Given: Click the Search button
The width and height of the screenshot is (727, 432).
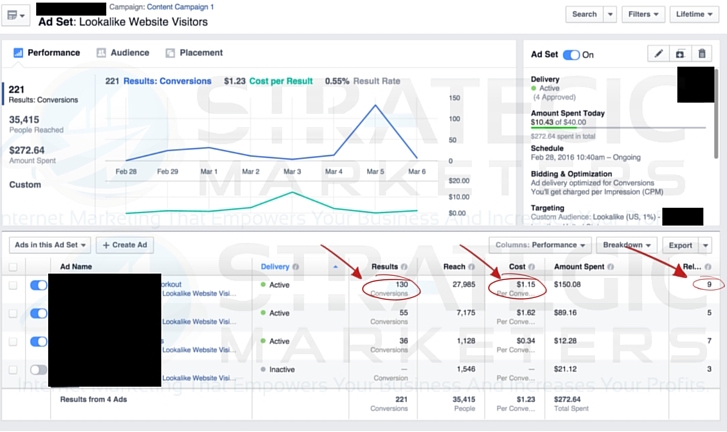Looking at the screenshot, I should [x=584, y=14].
